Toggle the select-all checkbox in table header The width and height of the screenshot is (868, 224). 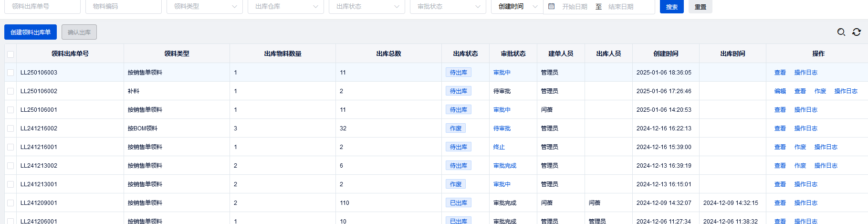point(10,54)
